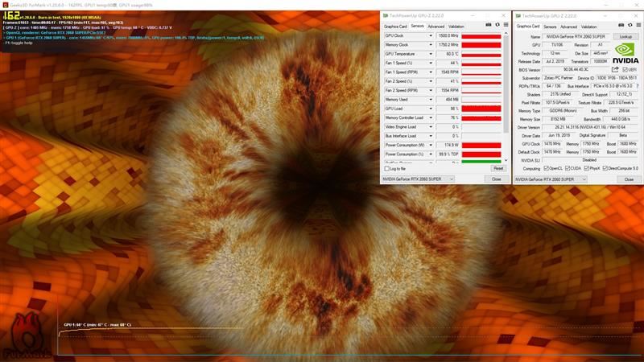Click the 162 FPS counter in FurMark

tap(11, 15)
